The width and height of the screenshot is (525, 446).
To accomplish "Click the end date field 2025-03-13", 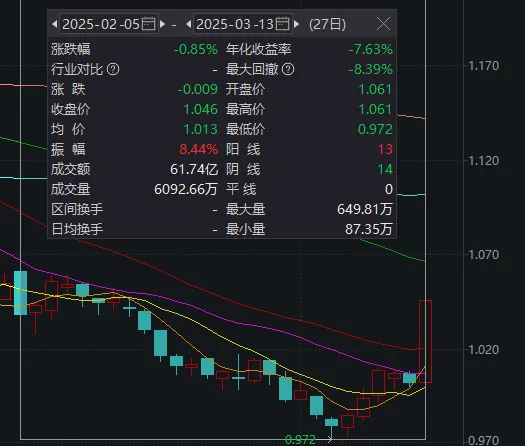I will pos(243,24).
